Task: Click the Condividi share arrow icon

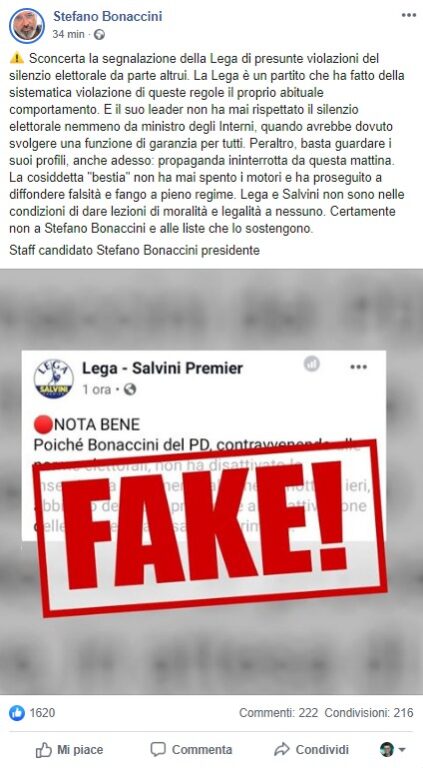Action: pyautogui.click(x=282, y=749)
